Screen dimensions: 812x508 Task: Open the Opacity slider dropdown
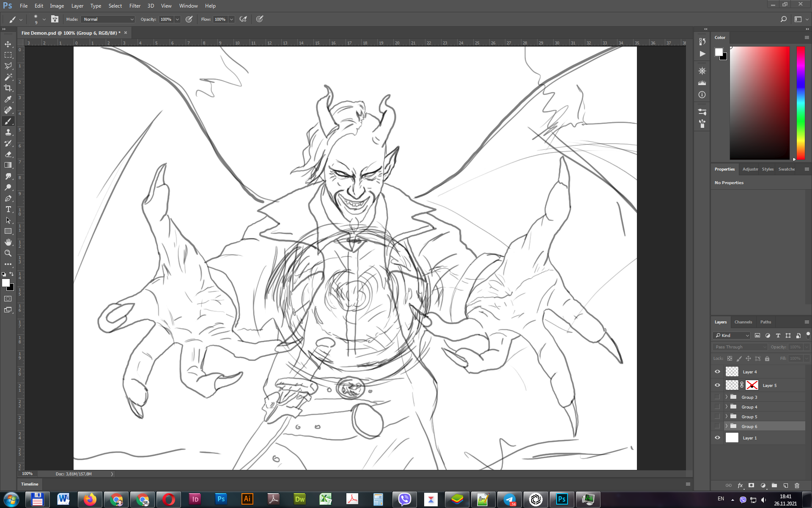[177, 19]
